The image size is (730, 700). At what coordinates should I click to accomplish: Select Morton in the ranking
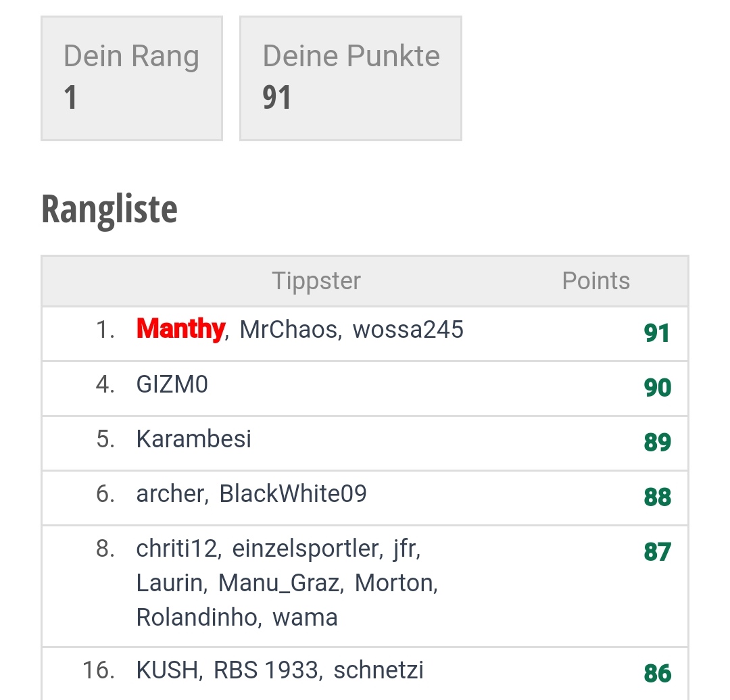[x=394, y=583]
